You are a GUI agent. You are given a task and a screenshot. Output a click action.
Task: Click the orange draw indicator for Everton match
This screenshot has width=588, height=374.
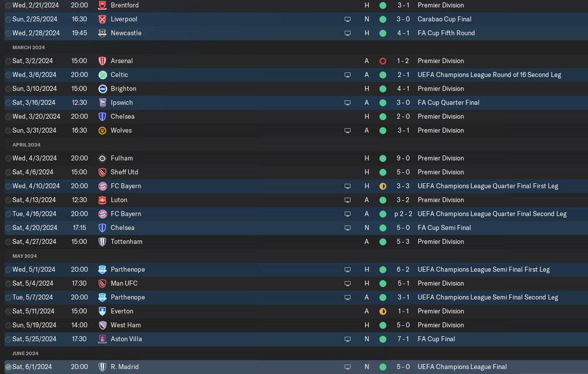point(383,311)
